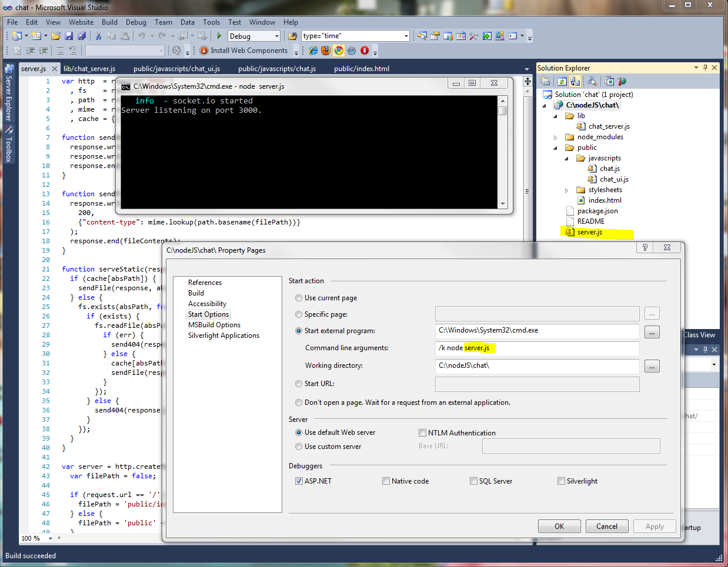Screen dimensions: 728x567
Task: Select the Don't open a page option
Action: coord(299,402)
